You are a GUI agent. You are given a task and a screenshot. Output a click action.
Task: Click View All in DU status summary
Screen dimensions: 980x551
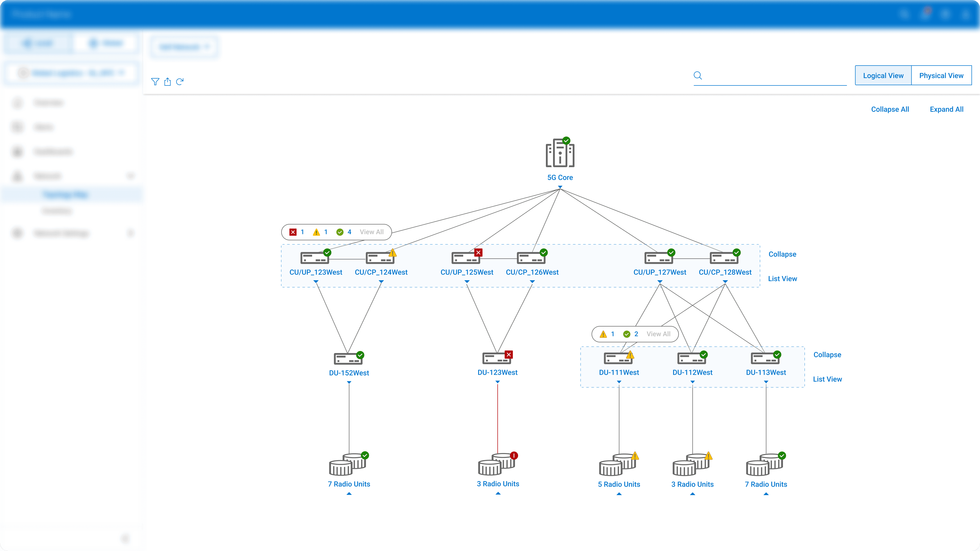(x=658, y=334)
